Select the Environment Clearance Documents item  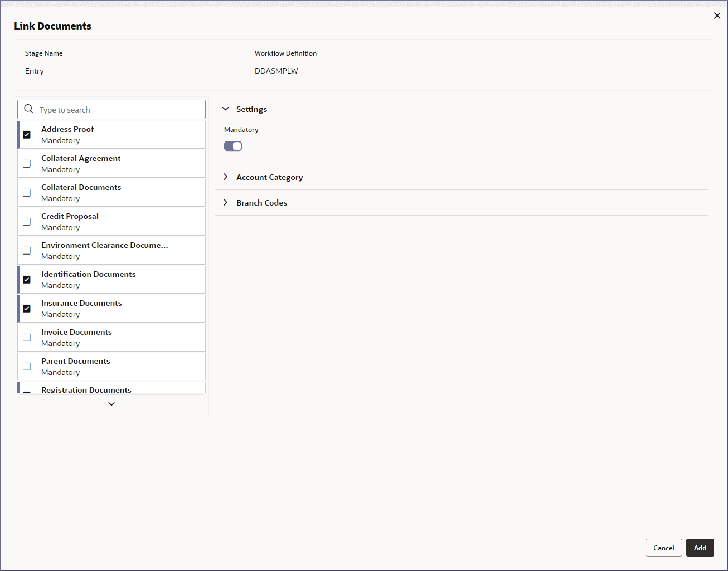click(x=111, y=251)
